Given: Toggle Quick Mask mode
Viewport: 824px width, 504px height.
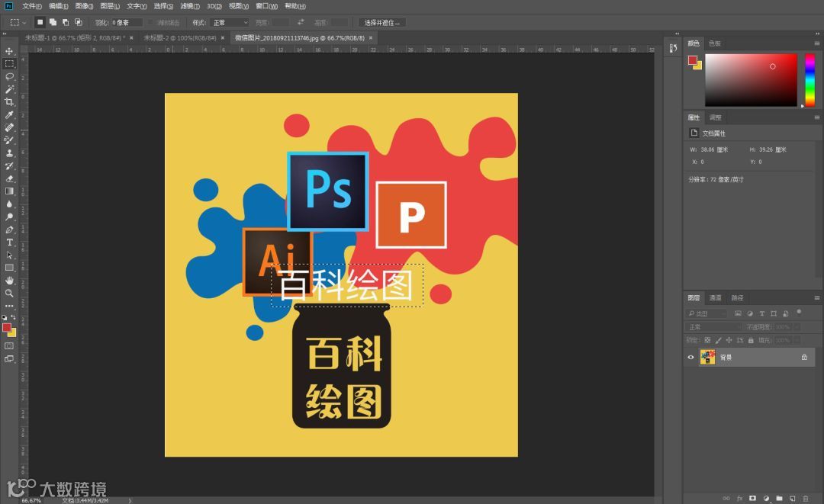Looking at the screenshot, I should 9,346.
